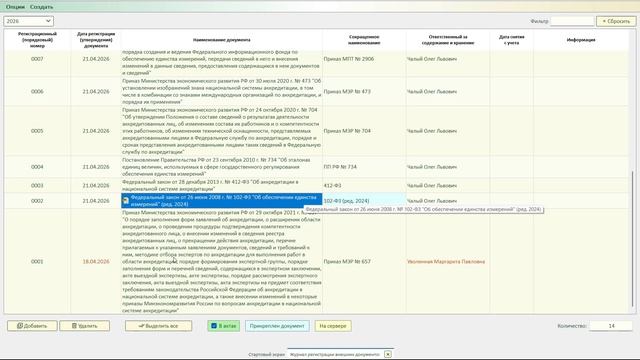Image resolution: width=640 pixels, height=360 pixels.
Task: Click the На сервере legend button
Action: [x=333, y=326]
